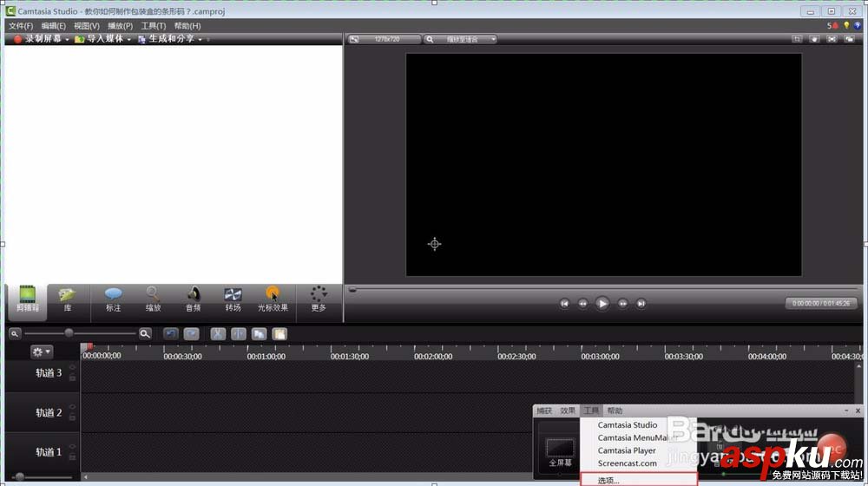Open the Edit (编辑) menu
The width and height of the screenshot is (868, 486).
pos(53,26)
